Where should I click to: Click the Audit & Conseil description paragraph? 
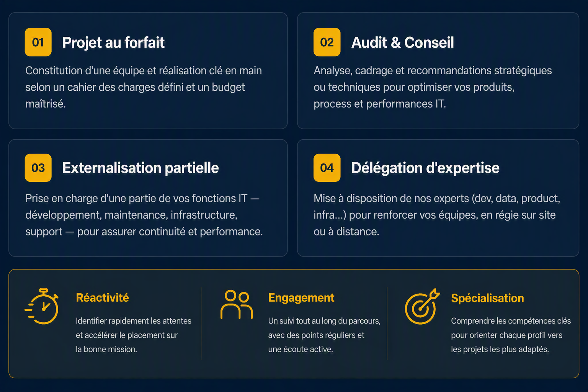(x=433, y=87)
